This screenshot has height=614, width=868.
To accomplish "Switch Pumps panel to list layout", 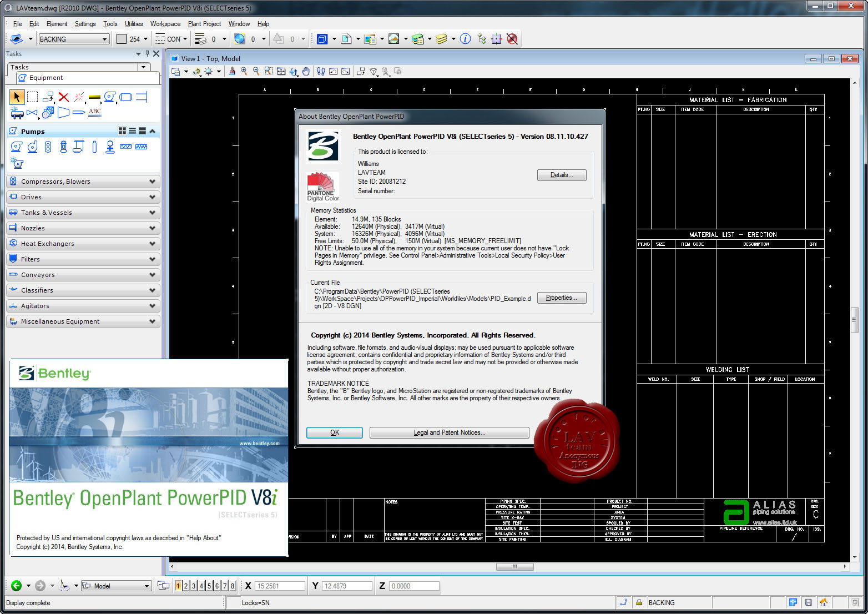I will [x=132, y=131].
